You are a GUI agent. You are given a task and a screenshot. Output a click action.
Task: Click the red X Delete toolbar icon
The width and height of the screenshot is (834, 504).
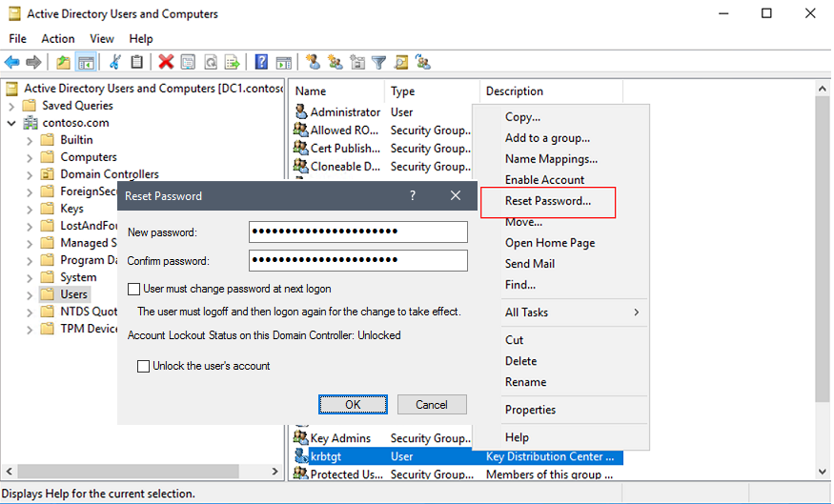pyautogui.click(x=166, y=63)
